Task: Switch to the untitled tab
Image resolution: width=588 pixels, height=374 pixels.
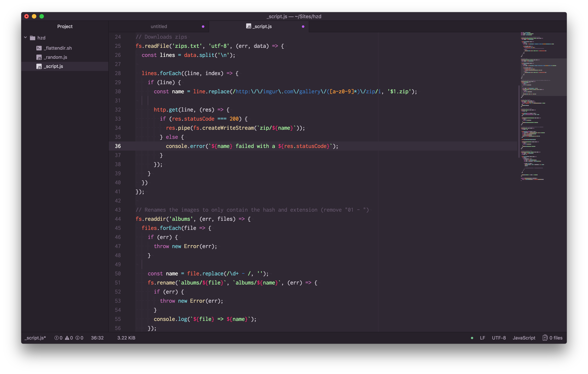Action: tap(159, 26)
